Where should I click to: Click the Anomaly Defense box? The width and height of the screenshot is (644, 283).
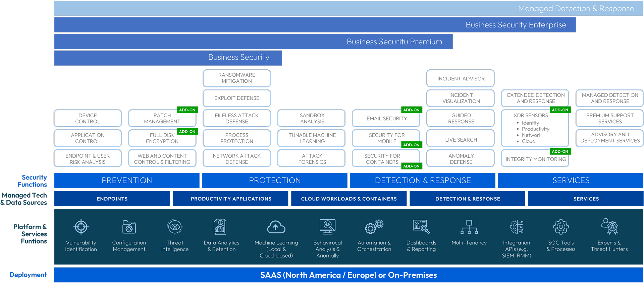(x=461, y=158)
